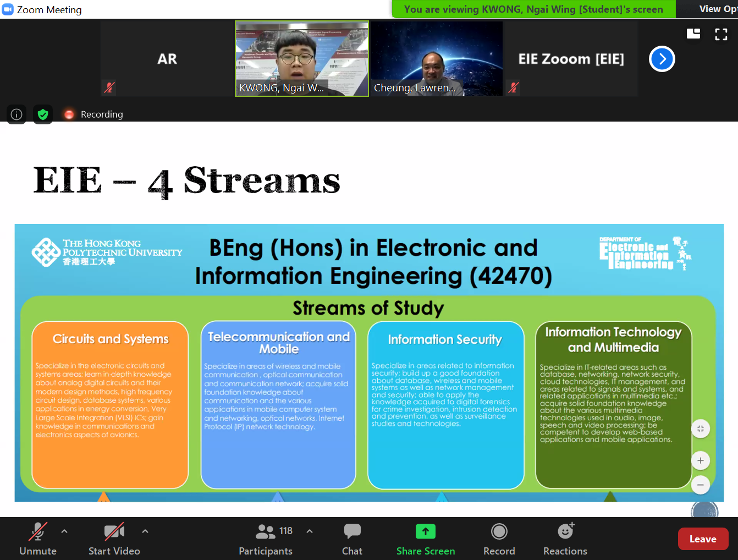
Task: Open the Reactions menu
Action: tap(565, 539)
